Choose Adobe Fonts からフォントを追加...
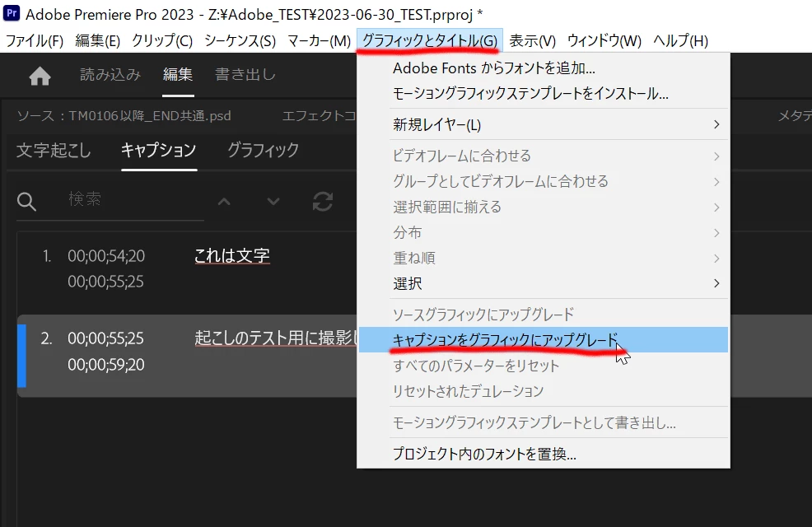Viewport: 812px width, 527px height. point(544,68)
